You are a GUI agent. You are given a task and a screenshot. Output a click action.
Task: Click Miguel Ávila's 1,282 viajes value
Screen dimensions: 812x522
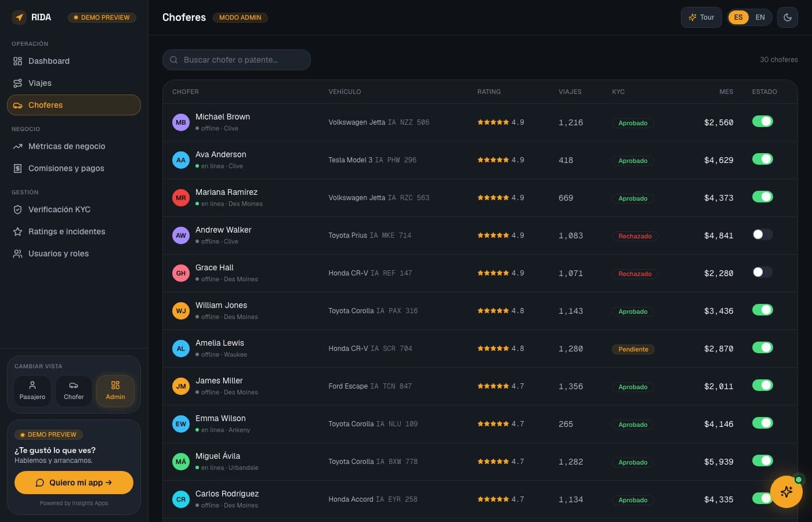[571, 462]
